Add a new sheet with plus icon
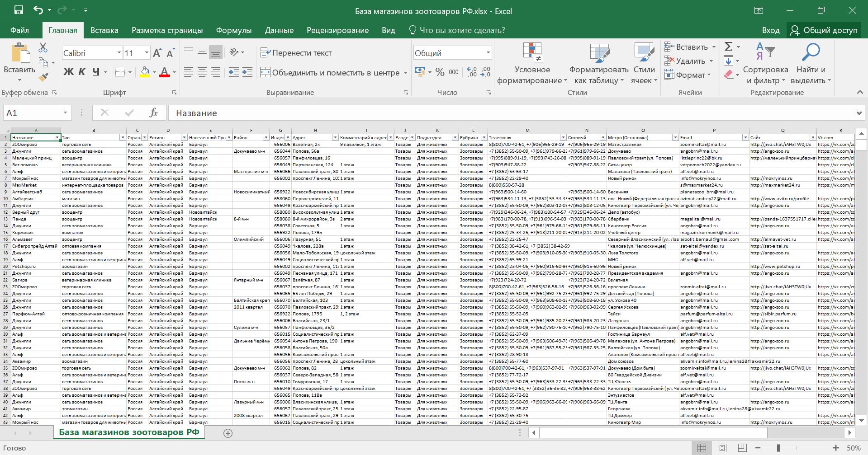Screen dimensions: 868x455 coord(228,433)
